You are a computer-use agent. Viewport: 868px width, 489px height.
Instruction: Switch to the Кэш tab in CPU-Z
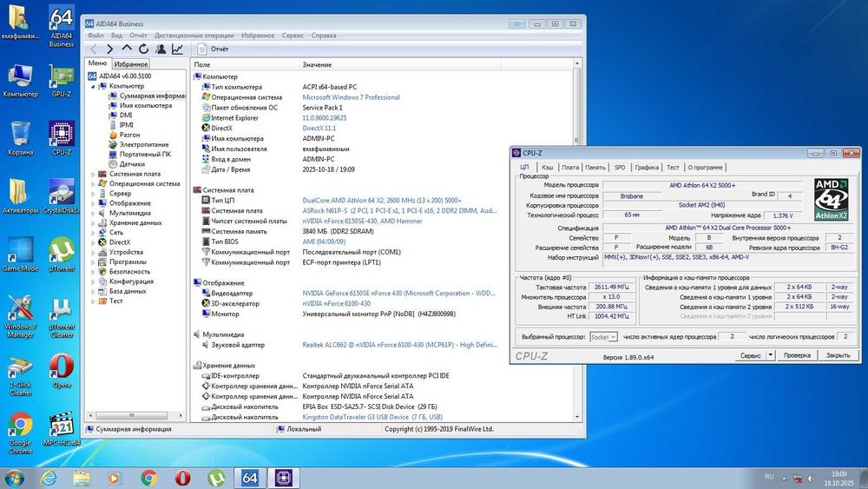(548, 168)
